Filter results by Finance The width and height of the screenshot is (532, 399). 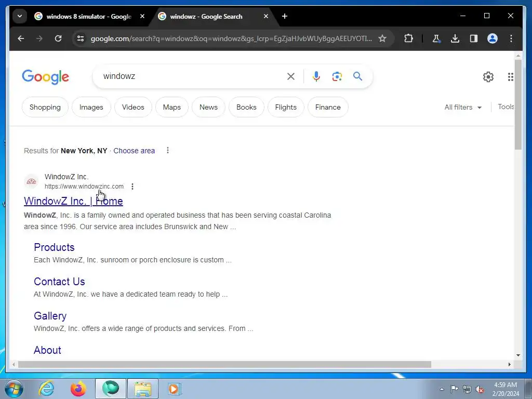328,107
